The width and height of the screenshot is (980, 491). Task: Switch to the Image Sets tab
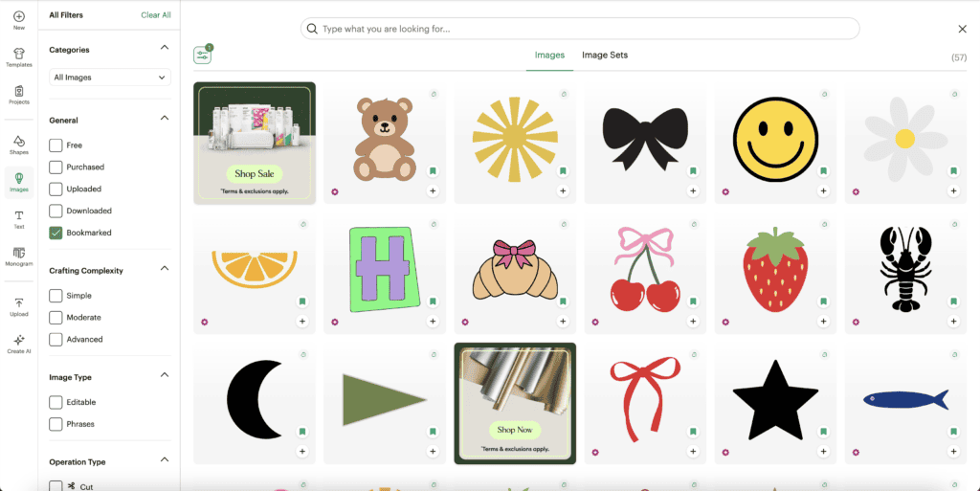point(605,56)
